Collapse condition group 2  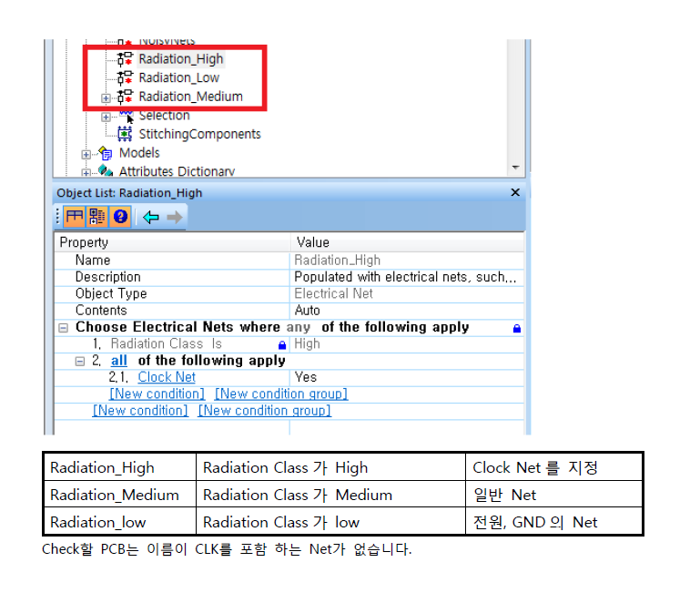click(x=80, y=361)
